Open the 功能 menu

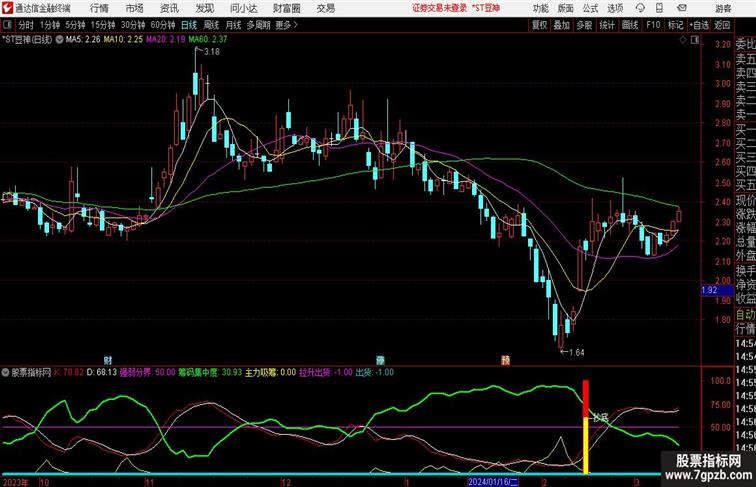pos(541,8)
